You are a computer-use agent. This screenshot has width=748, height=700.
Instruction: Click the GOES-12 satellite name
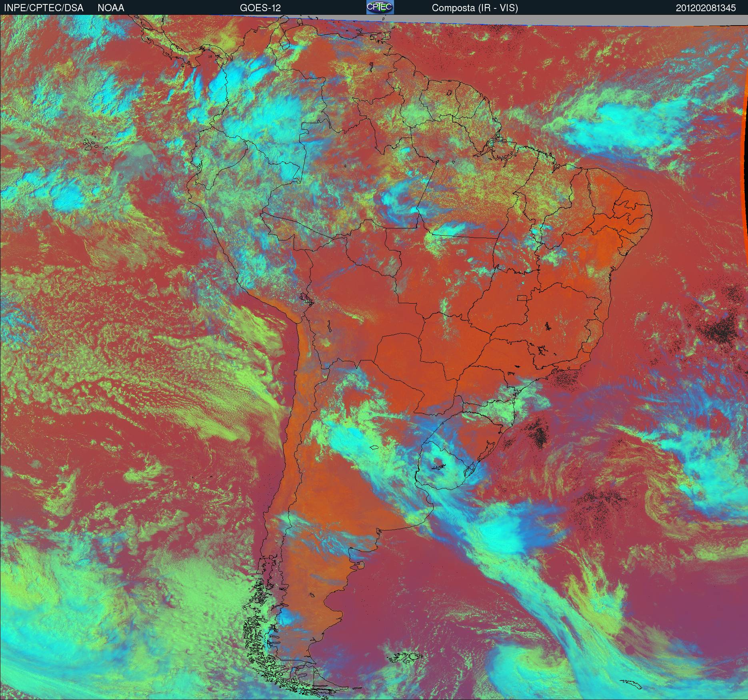[260, 8]
